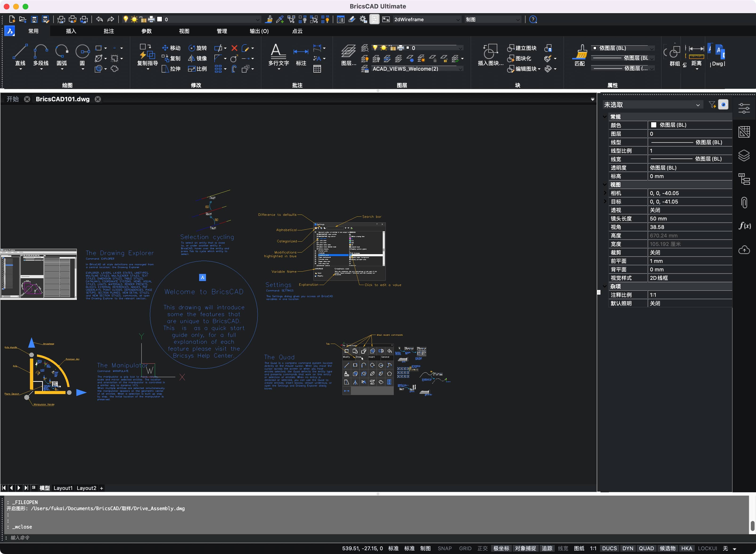Open the layers panel icon in sidebar

click(744, 155)
